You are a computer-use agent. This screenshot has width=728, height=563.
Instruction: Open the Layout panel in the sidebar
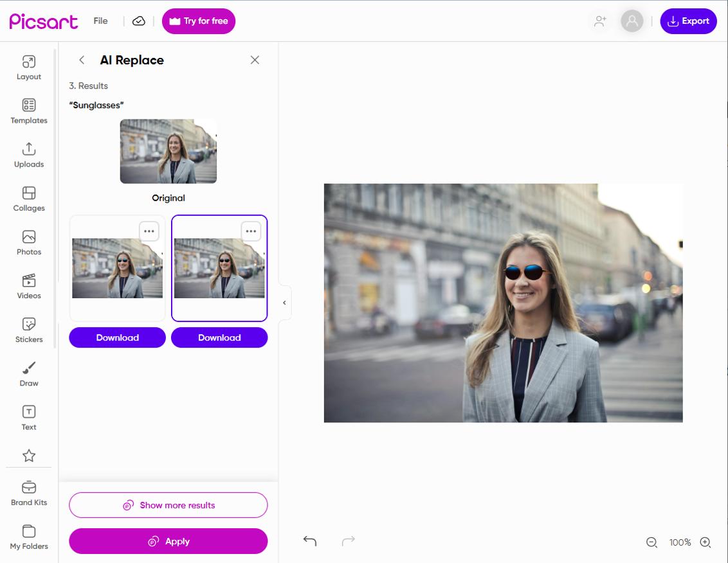[28, 67]
